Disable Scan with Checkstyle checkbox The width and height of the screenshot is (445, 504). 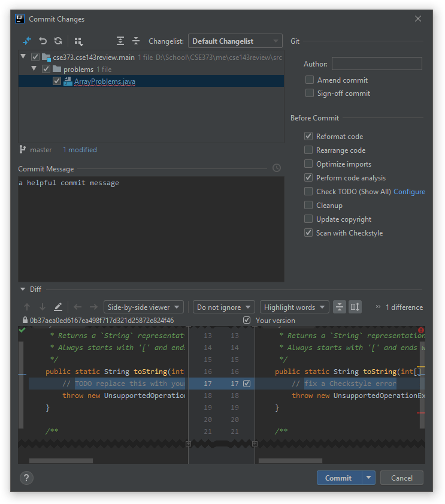click(x=308, y=233)
